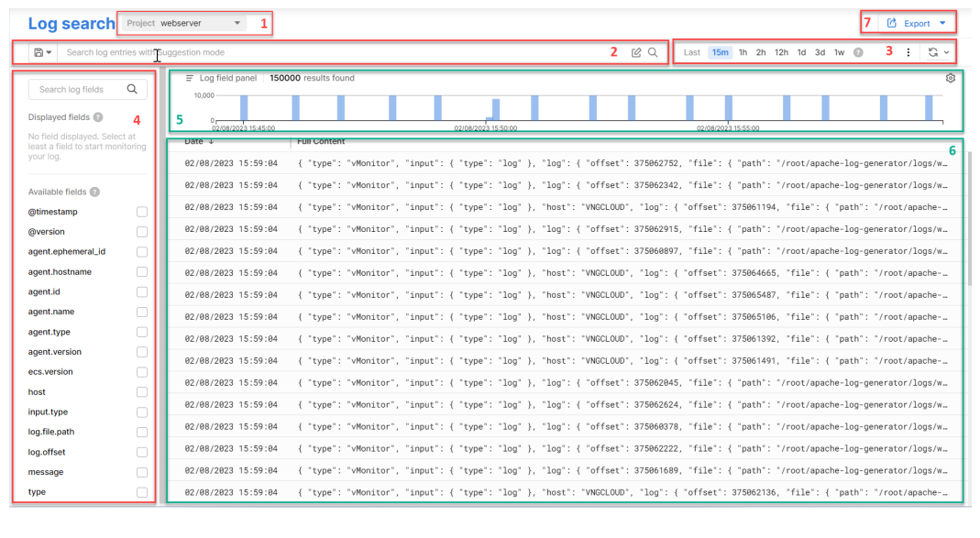Image resolution: width=980 pixels, height=538 pixels.
Task: Open the chart settings gear icon
Action: click(x=951, y=79)
